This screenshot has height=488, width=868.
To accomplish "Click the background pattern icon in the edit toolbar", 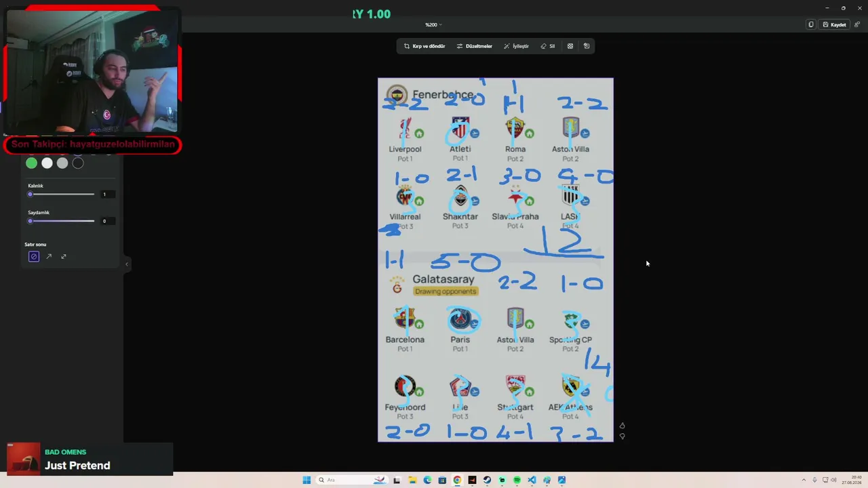I will 570,46.
